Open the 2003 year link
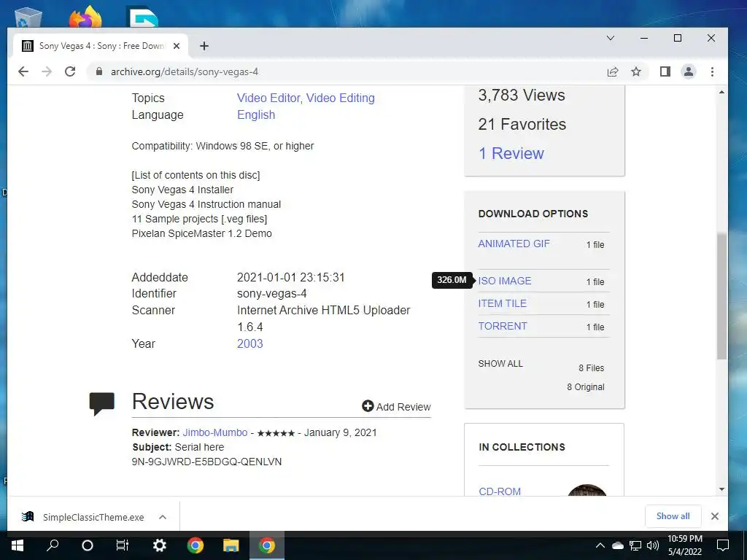The image size is (747, 560). (249, 344)
